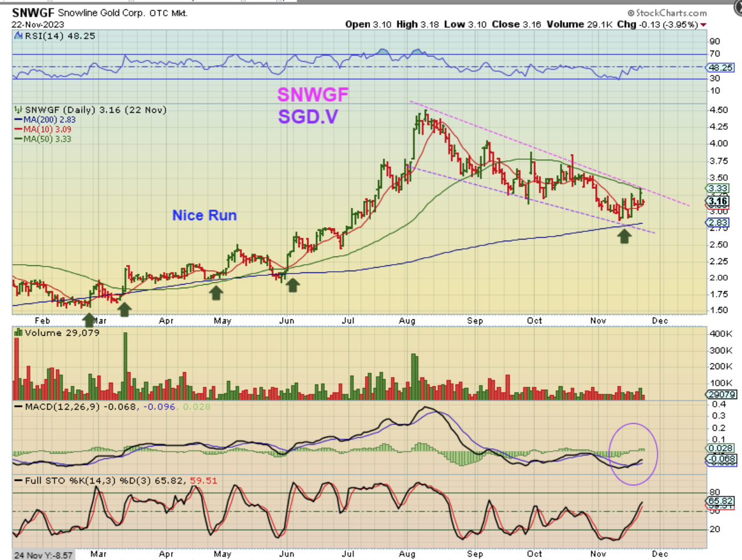The height and width of the screenshot is (560, 742).
Task: Click the 29079 volume tag on the right
Action: click(x=721, y=395)
